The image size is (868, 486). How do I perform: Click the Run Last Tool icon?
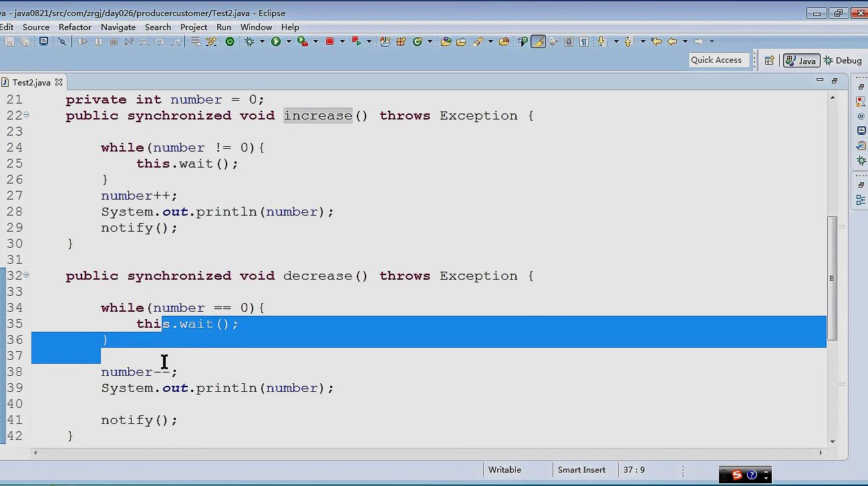356,41
